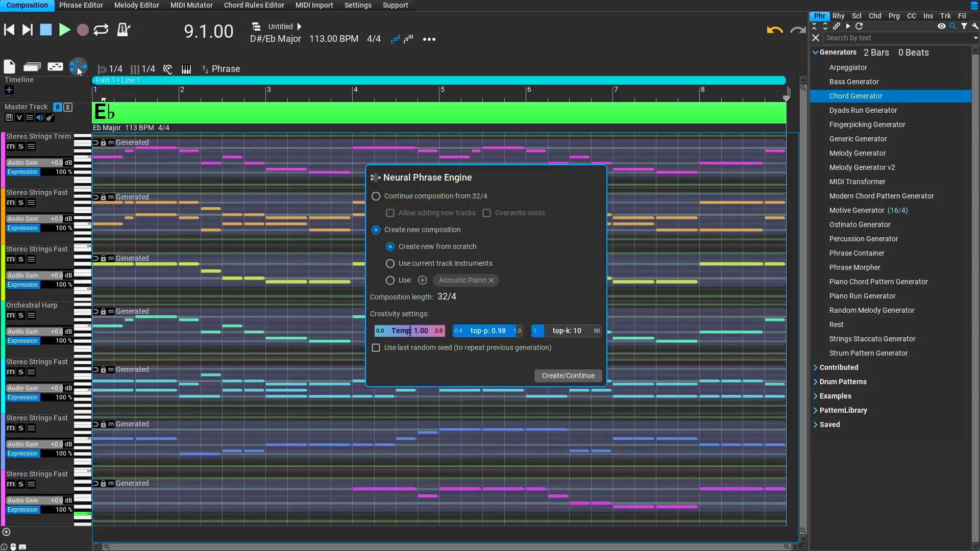
Task: Open the Melody Editor tab
Action: pos(136,5)
